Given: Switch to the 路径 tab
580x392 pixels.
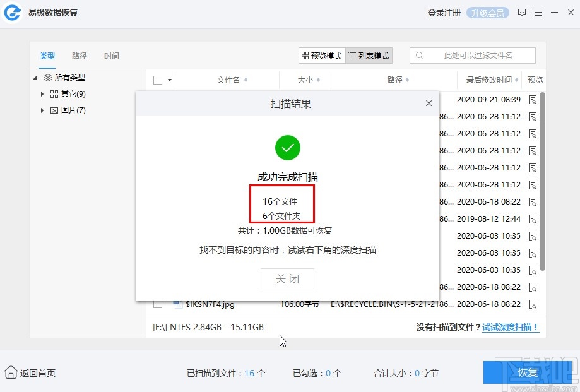Looking at the screenshot, I should click(80, 56).
